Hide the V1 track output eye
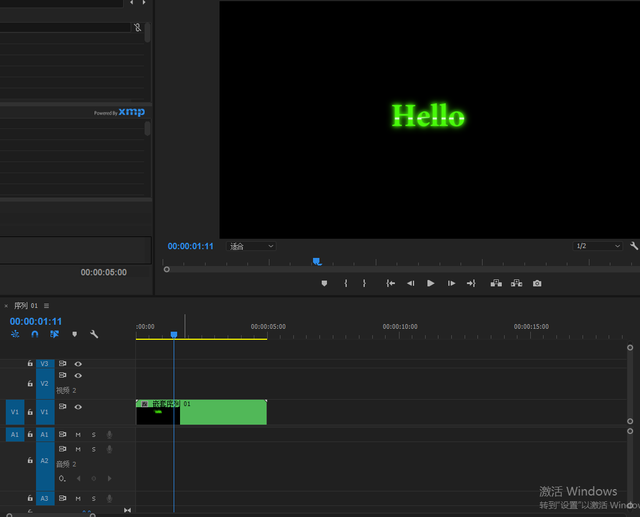The width and height of the screenshot is (640, 517). (78, 407)
